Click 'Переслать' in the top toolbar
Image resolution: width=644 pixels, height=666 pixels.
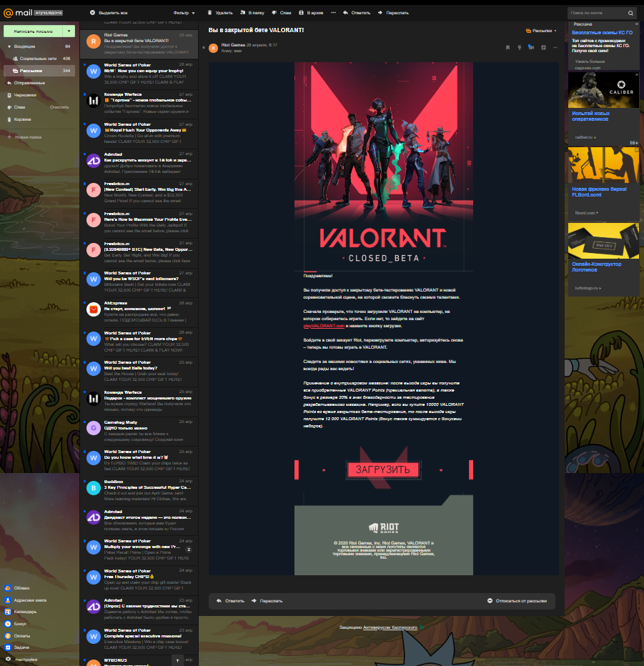click(393, 13)
